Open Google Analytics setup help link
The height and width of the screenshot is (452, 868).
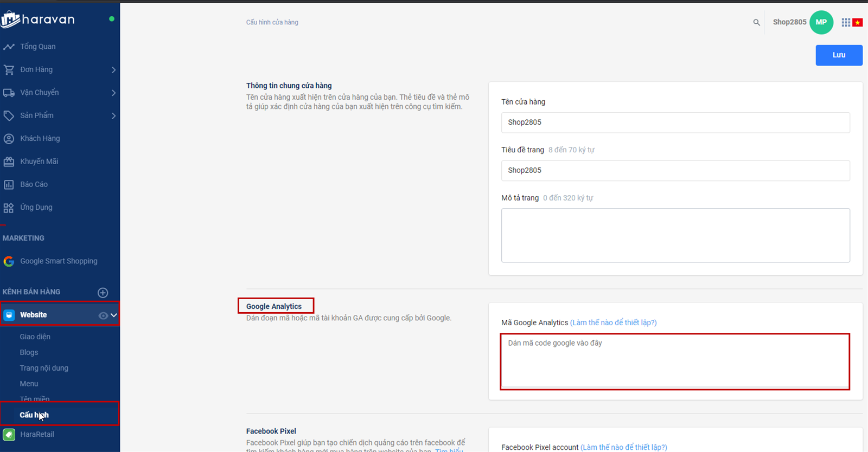pyautogui.click(x=613, y=322)
